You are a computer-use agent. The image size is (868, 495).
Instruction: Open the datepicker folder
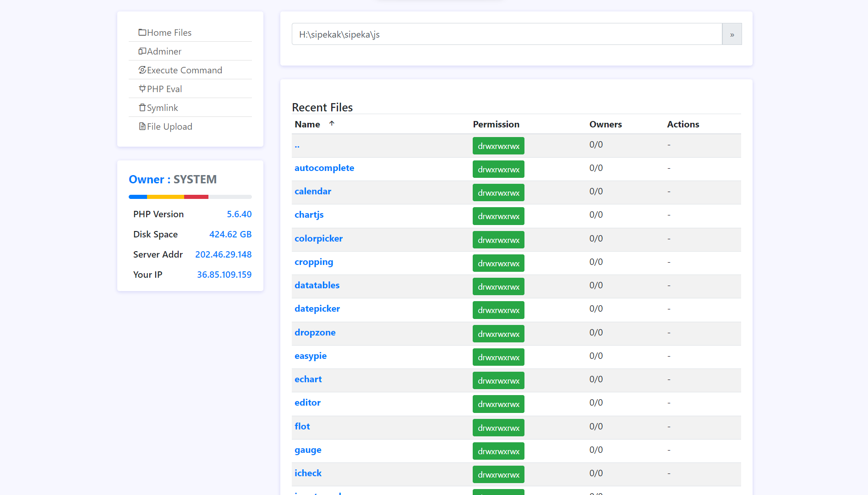[x=317, y=309]
